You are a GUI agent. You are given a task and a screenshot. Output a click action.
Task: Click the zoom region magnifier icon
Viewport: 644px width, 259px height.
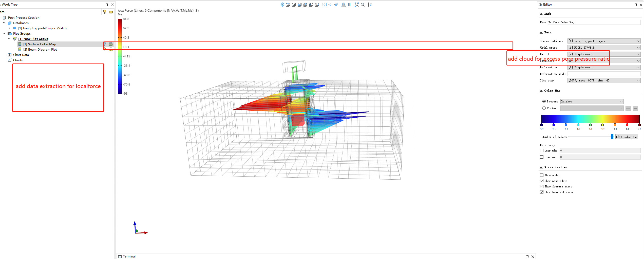[363, 5]
